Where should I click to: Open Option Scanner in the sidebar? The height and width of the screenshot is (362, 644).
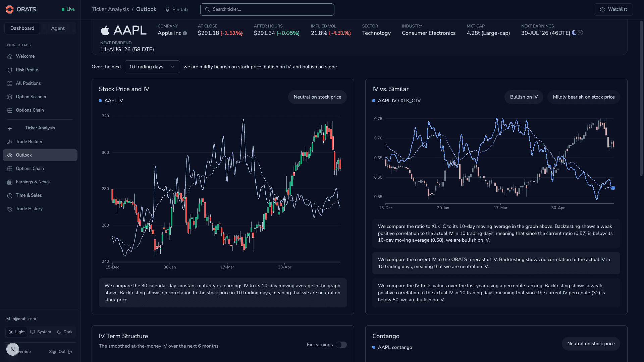40,97
